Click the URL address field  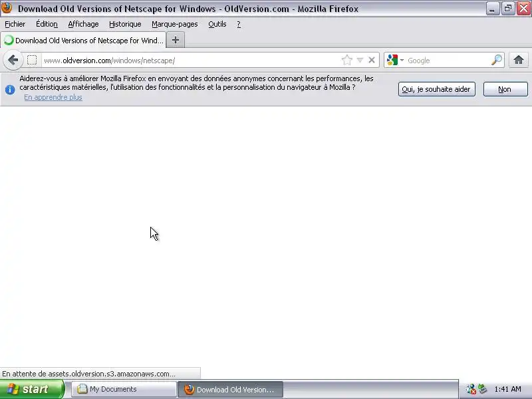(190, 61)
